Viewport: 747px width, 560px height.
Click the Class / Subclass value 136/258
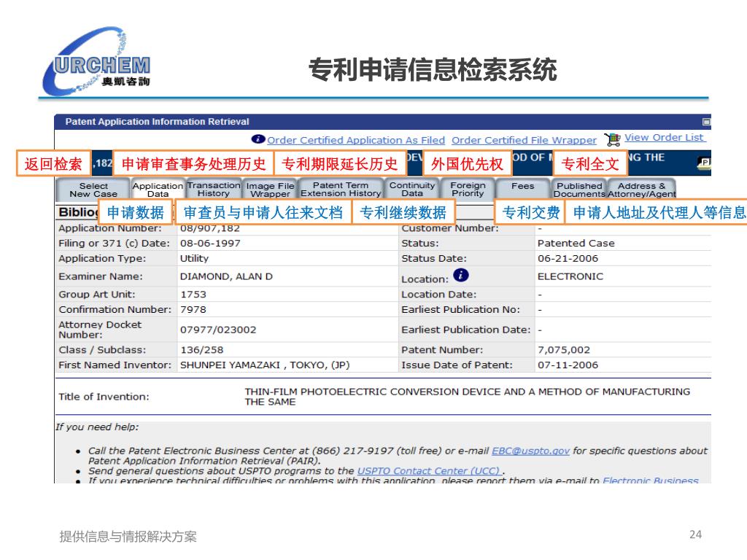202,350
